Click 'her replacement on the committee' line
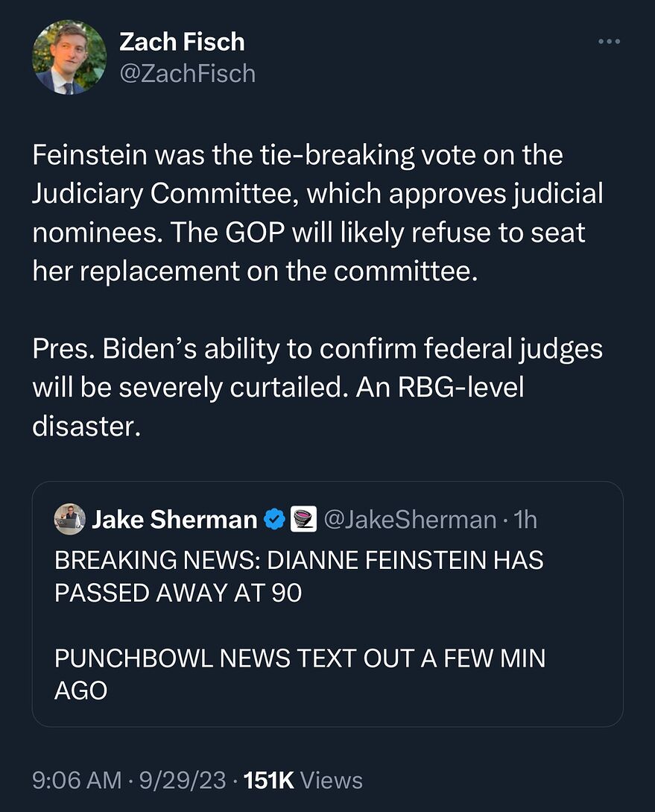Screen dimensions: 655x812 pos(255,271)
